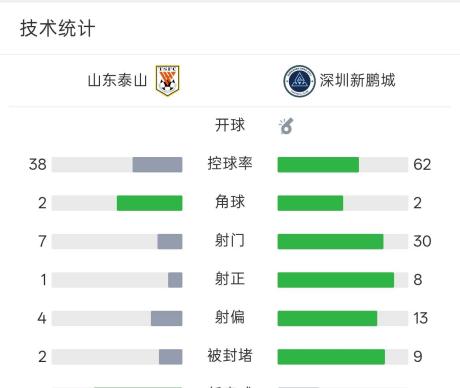The height and width of the screenshot is (388, 460).
Task: Select the 技术统计 section title
Action: pos(58,28)
